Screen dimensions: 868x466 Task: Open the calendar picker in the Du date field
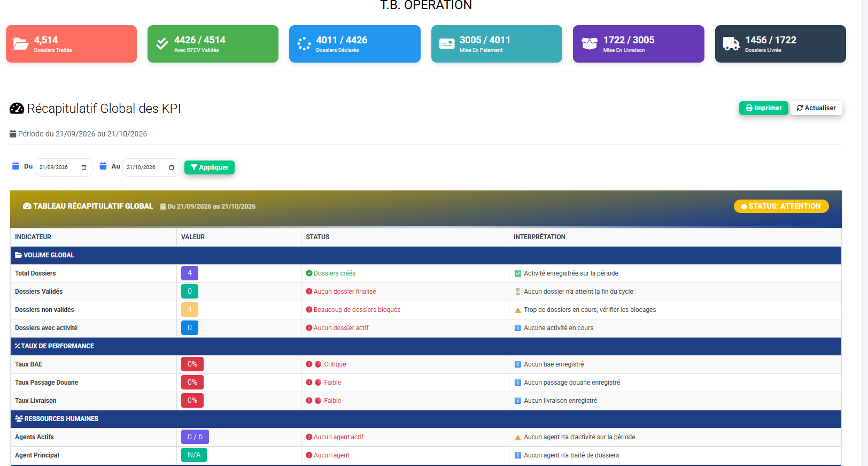tap(84, 167)
